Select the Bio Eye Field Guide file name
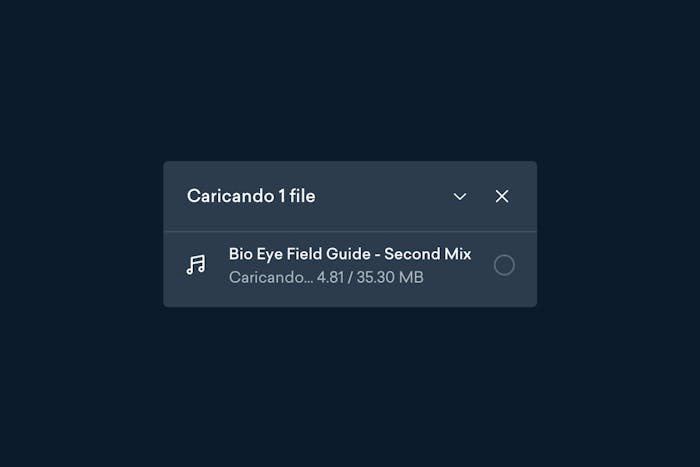700x467 pixels. tap(350, 254)
